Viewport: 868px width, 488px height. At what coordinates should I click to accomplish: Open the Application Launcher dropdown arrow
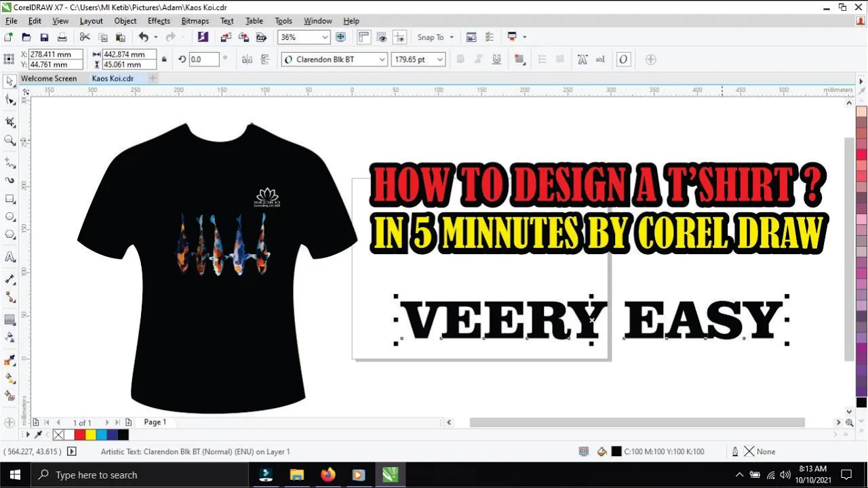(x=524, y=37)
